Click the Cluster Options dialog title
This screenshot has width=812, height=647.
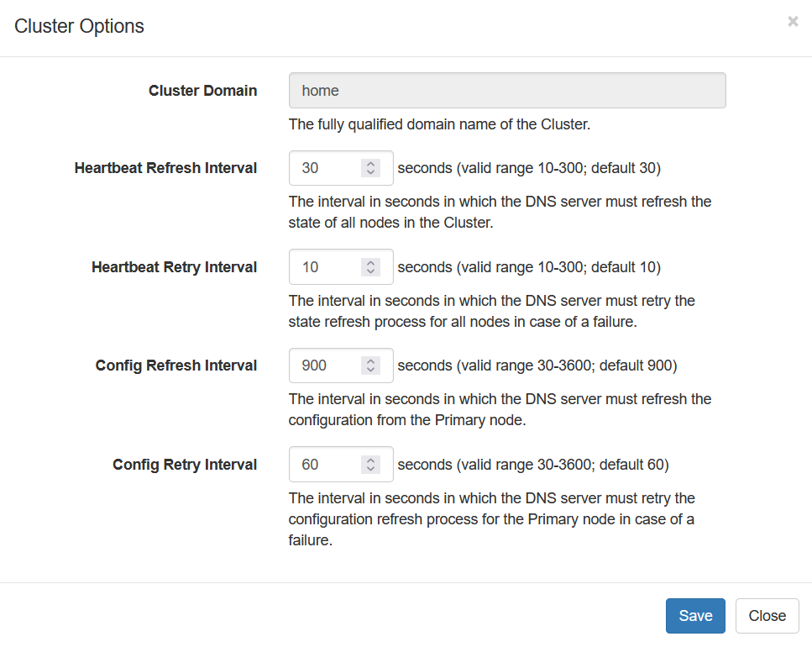(80, 26)
